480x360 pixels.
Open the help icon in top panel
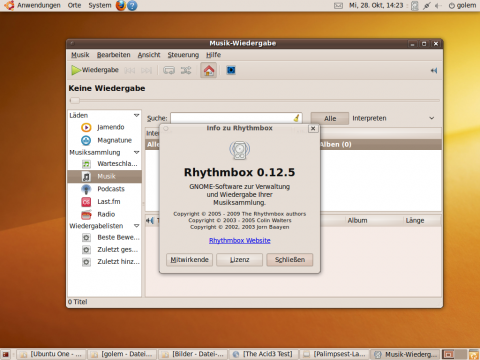tap(132, 5)
